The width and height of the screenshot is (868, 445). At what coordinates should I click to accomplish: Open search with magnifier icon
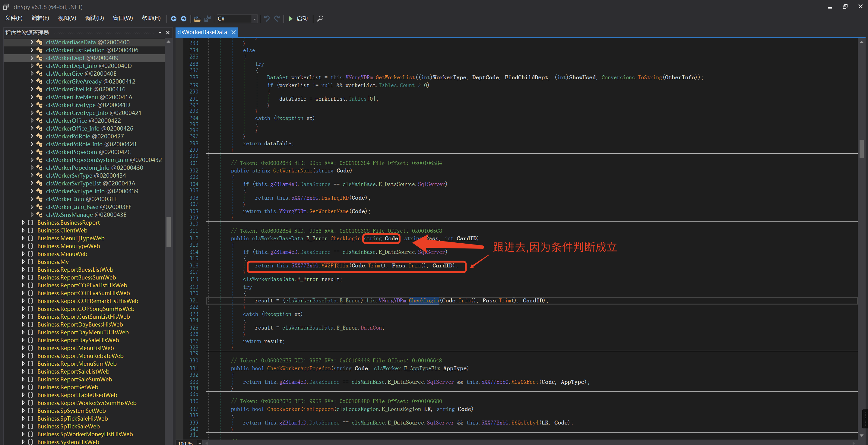[x=320, y=19]
